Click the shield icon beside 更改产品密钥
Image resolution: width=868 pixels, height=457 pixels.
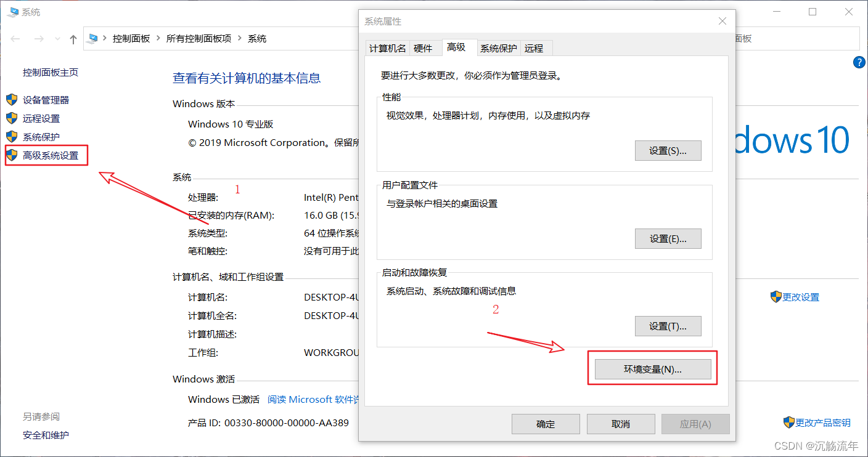789,423
